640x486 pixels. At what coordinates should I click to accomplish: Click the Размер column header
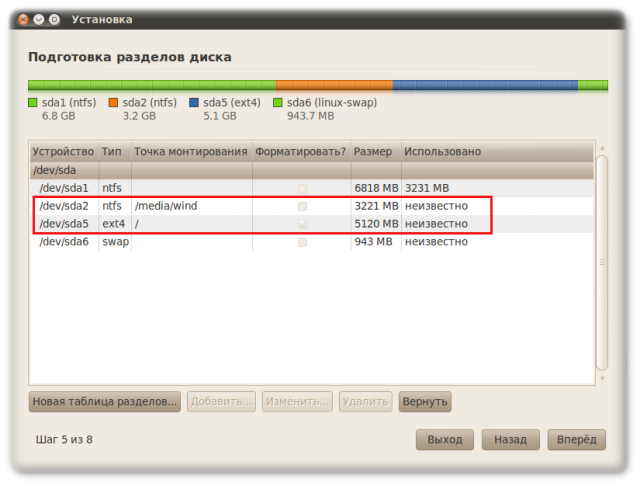tap(374, 152)
